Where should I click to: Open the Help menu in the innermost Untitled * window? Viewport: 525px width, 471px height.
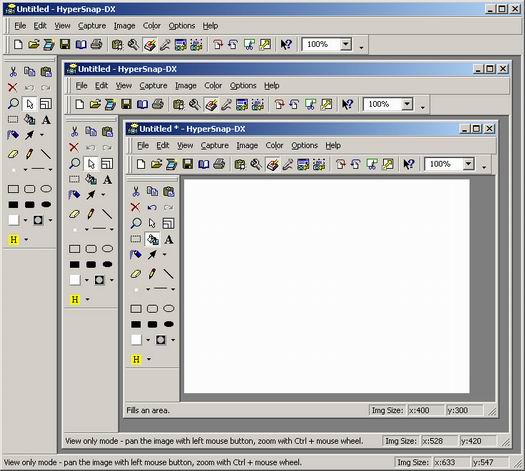pos(333,146)
